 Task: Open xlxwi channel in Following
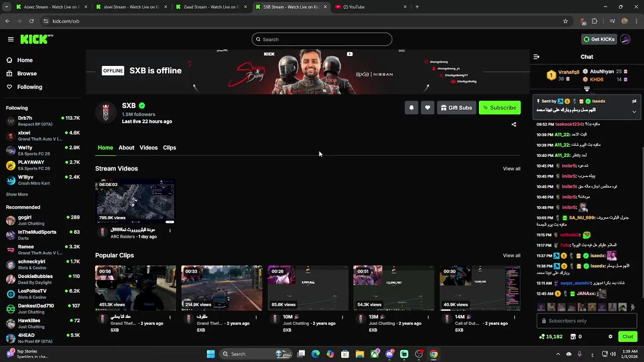[x=43, y=136]
